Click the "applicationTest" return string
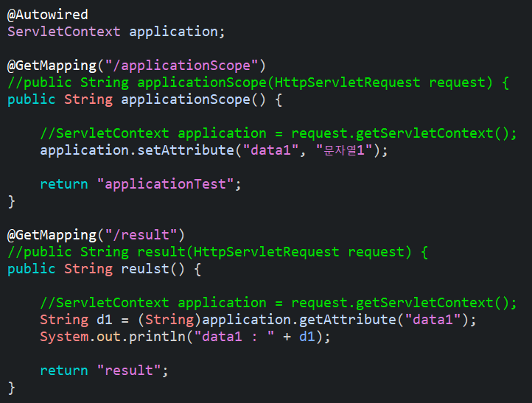 tap(165, 184)
